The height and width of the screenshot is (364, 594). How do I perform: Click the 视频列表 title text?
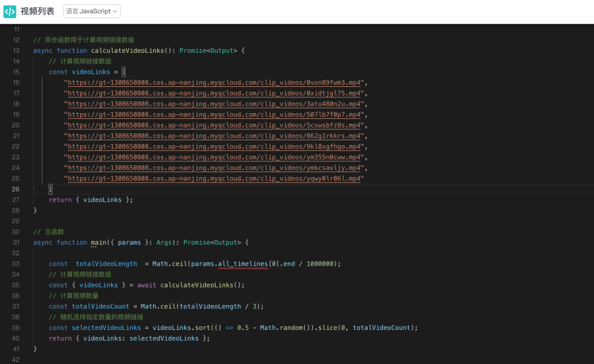click(x=37, y=12)
